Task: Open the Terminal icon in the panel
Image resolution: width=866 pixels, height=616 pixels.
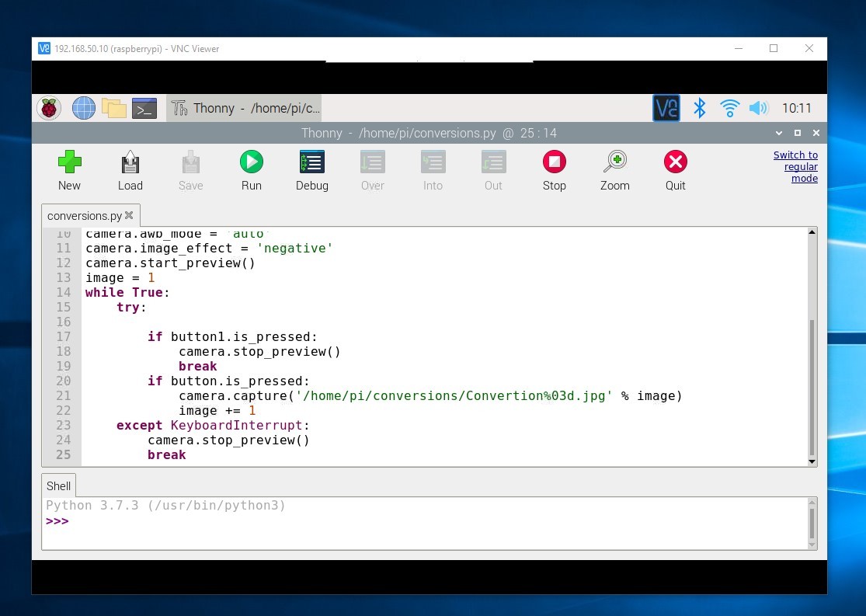Action: coord(144,108)
